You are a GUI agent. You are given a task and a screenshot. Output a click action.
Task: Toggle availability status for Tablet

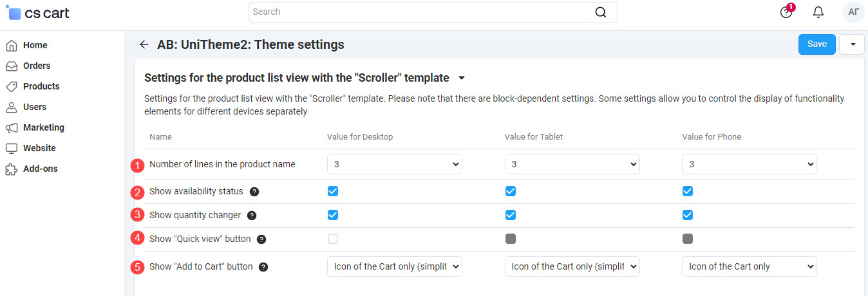pos(511,191)
